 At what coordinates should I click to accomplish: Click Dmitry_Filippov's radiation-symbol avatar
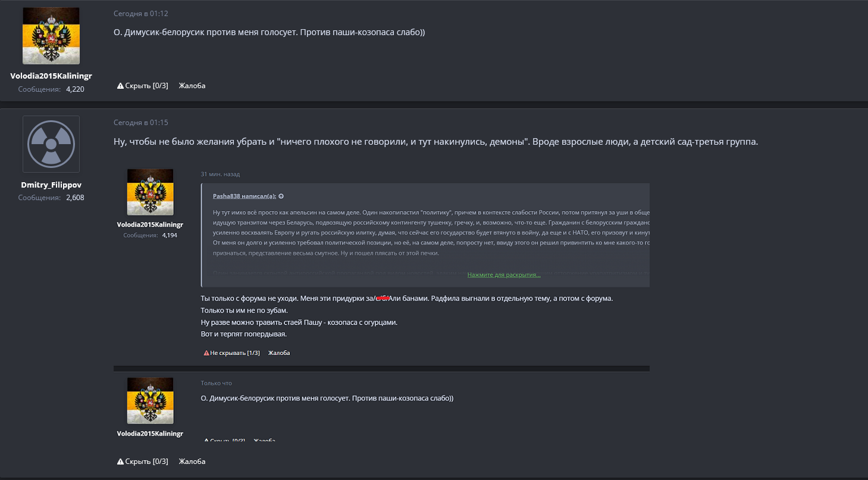[x=51, y=144]
